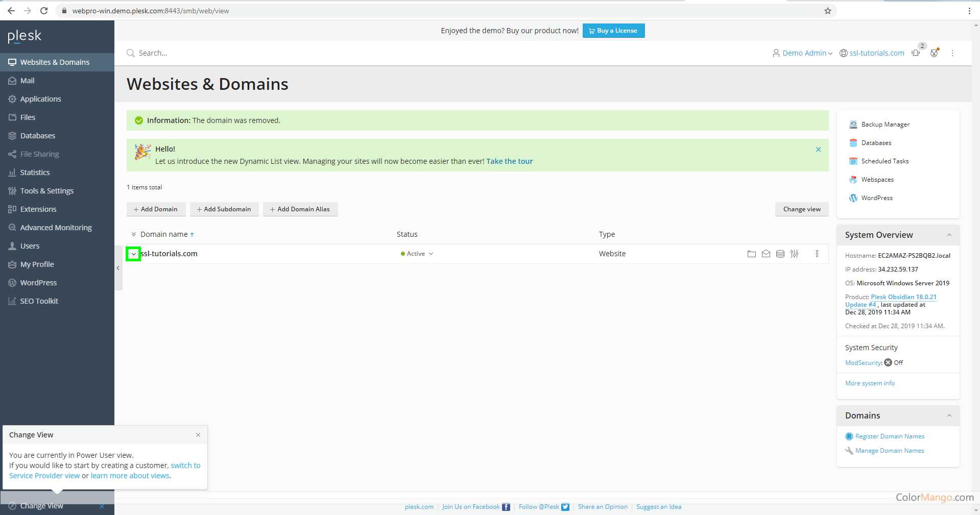Open File Manager for ssl-tutorials.com
980x515 pixels.
751,254
